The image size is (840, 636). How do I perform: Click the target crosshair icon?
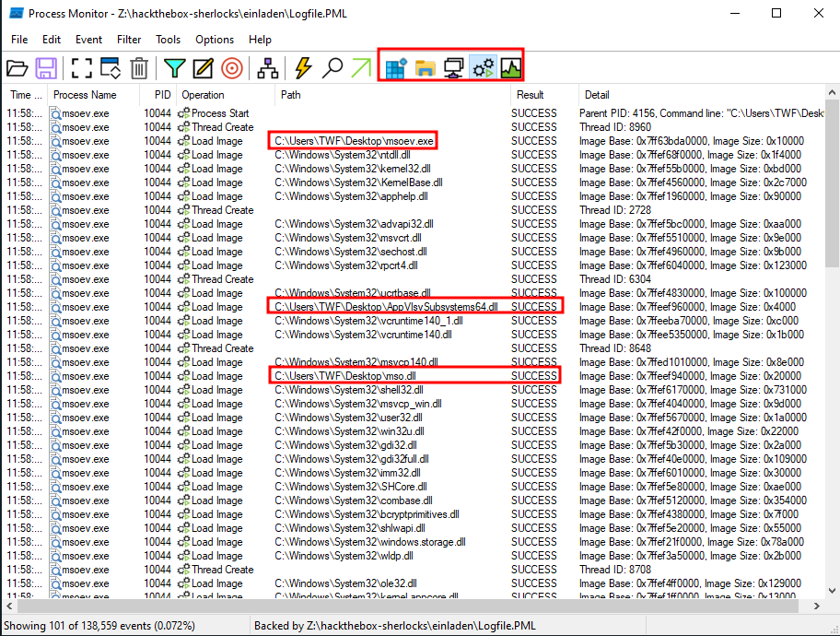[231, 67]
